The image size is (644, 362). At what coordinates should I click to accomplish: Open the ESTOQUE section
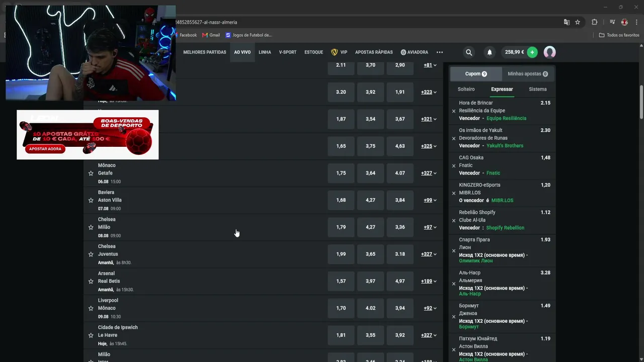pos(313,52)
